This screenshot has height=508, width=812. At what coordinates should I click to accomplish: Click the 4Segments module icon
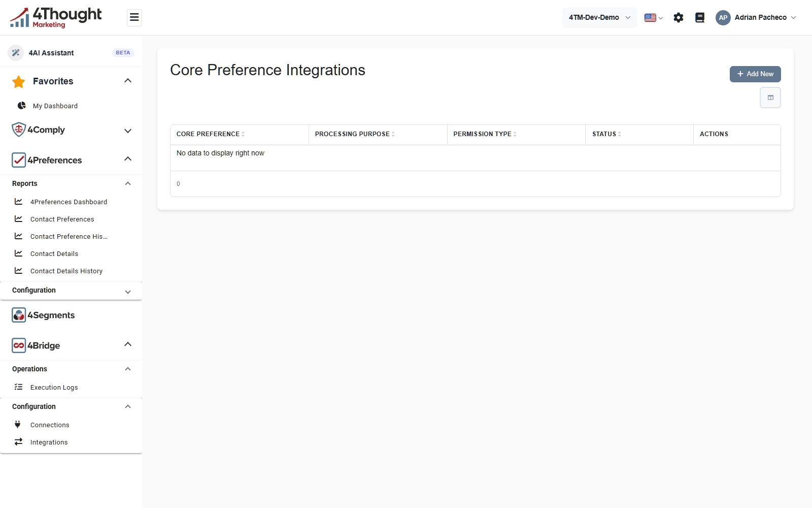[19, 315]
